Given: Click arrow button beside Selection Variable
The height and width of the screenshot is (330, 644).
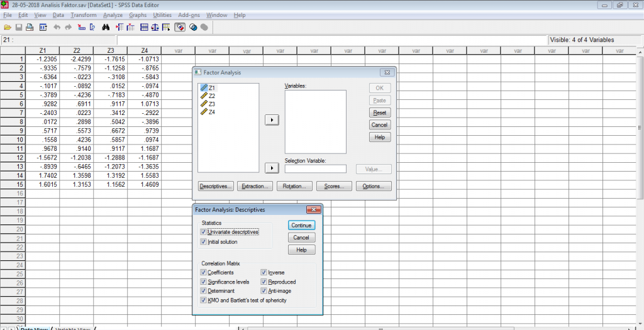Looking at the screenshot, I should click(x=272, y=168).
